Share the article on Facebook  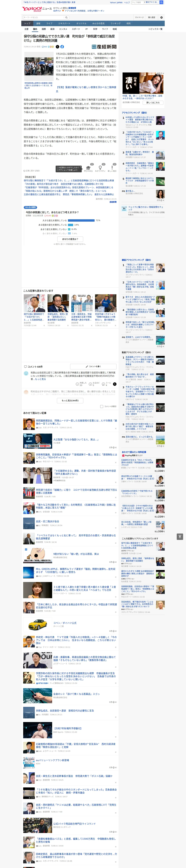click(x=62, y=47)
